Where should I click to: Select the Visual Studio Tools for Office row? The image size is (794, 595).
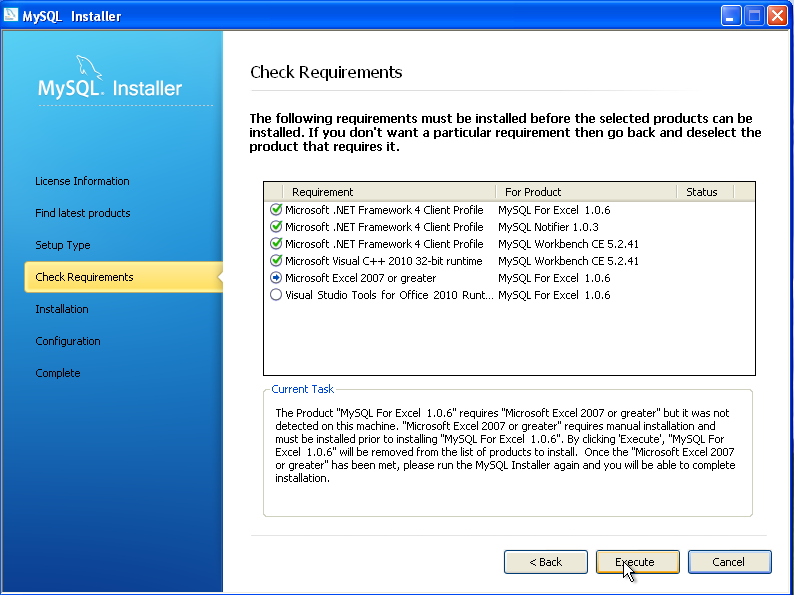click(x=388, y=295)
